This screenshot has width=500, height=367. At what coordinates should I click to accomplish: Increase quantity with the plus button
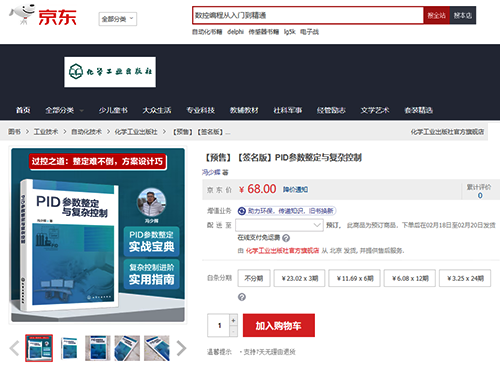(233, 320)
